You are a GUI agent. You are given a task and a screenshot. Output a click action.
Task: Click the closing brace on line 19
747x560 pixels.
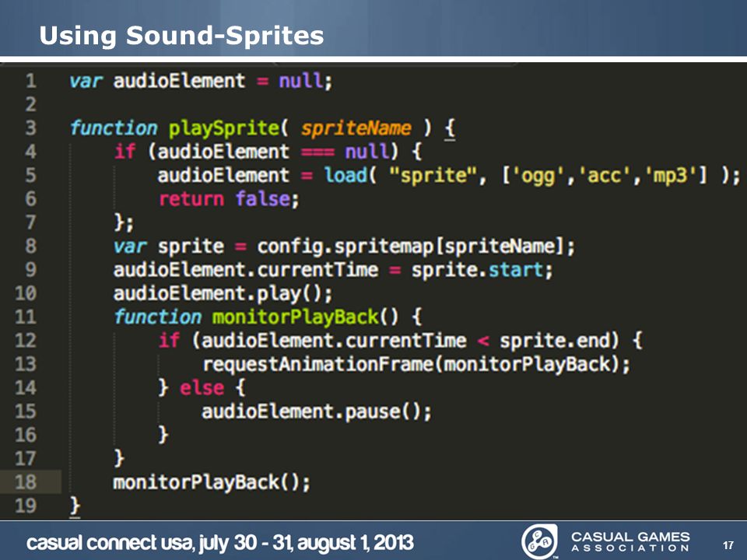75,506
